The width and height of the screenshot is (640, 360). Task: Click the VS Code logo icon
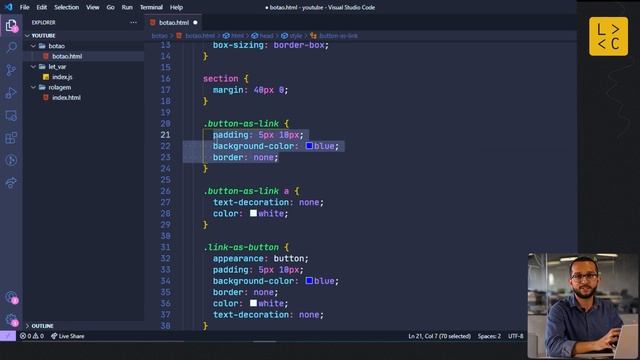click(8, 7)
